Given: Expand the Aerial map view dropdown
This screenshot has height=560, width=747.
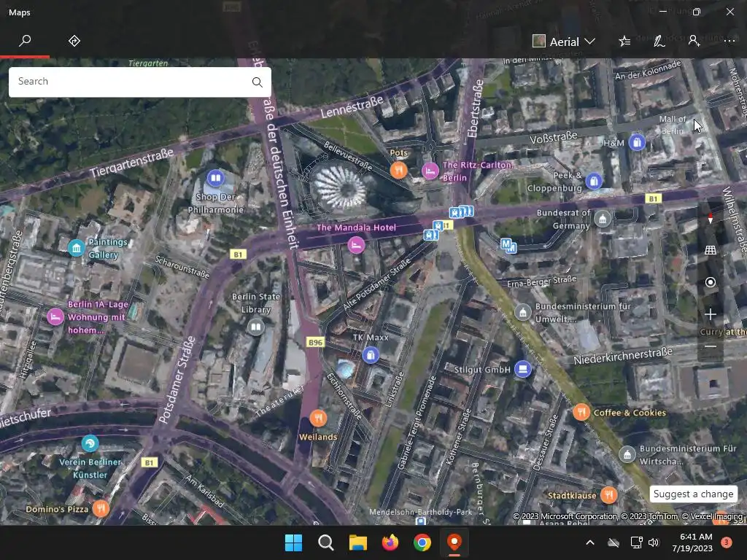Looking at the screenshot, I should (x=564, y=42).
